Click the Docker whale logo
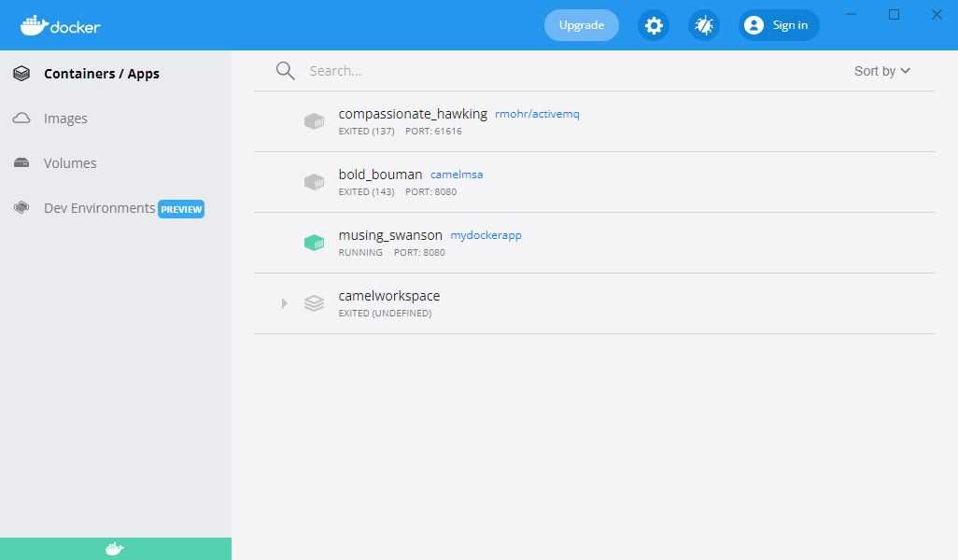 [60, 25]
